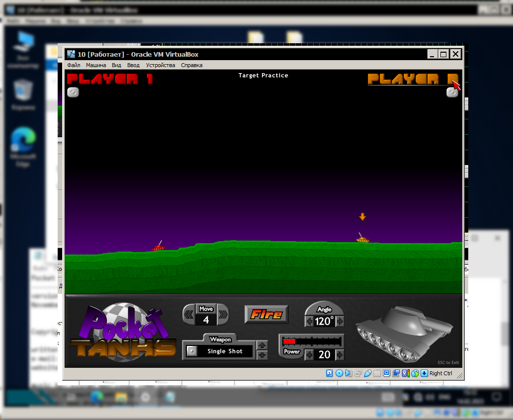Screen dimensions: 513x420
Task: Open the Single Shot weapon selector
Action: tap(219, 351)
